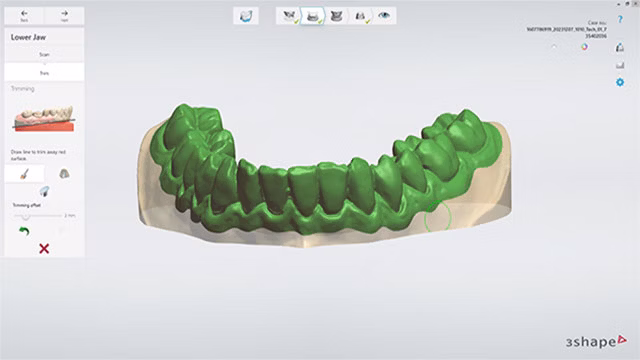Toggle the eye preview step
This screenshot has height=360, width=640.
tap(384, 16)
